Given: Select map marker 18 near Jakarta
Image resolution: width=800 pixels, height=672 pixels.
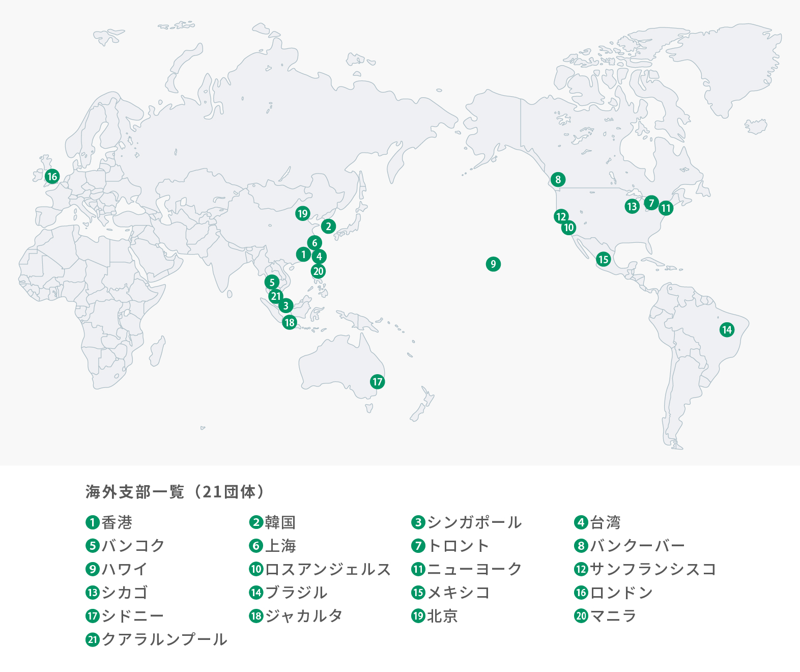Looking at the screenshot, I should click(289, 322).
